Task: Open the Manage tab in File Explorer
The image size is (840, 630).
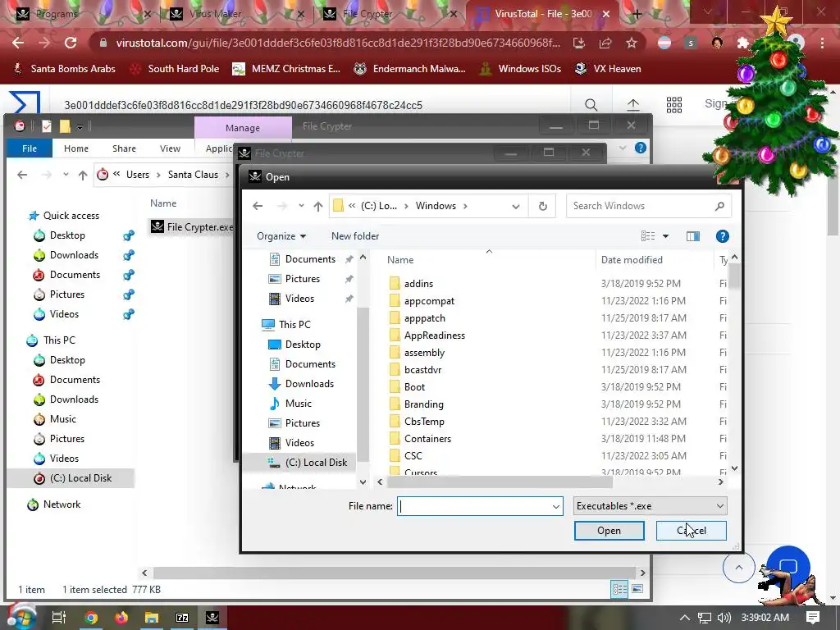Action: [x=243, y=128]
